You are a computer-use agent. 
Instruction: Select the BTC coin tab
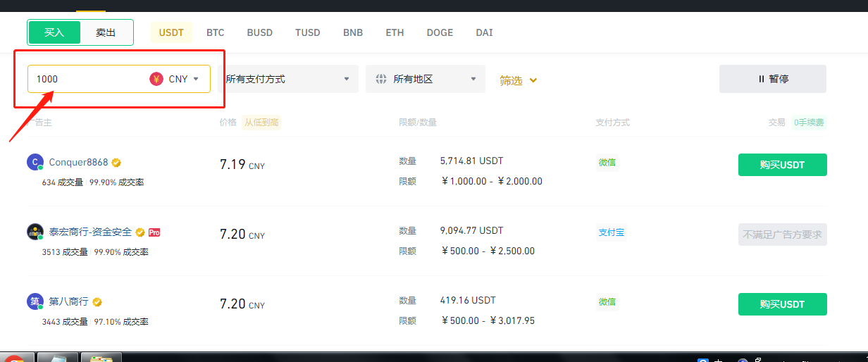[x=215, y=32]
